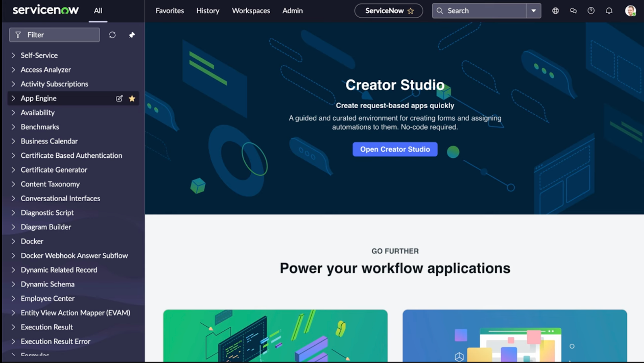This screenshot has height=363, width=644.
Task: Open the blue app window illustration card
Action: [x=515, y=336]
